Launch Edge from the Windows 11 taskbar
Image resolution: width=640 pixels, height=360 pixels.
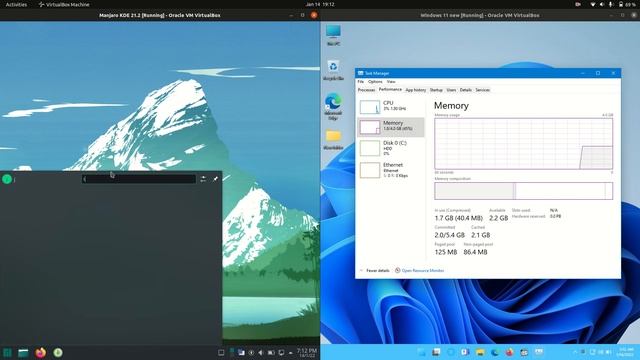click(x=495, y=352)
